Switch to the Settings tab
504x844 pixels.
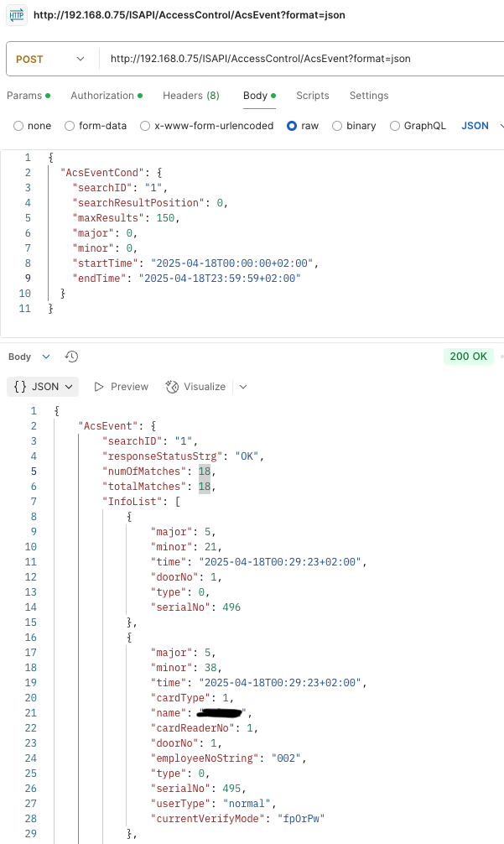(x=369, y=96)
